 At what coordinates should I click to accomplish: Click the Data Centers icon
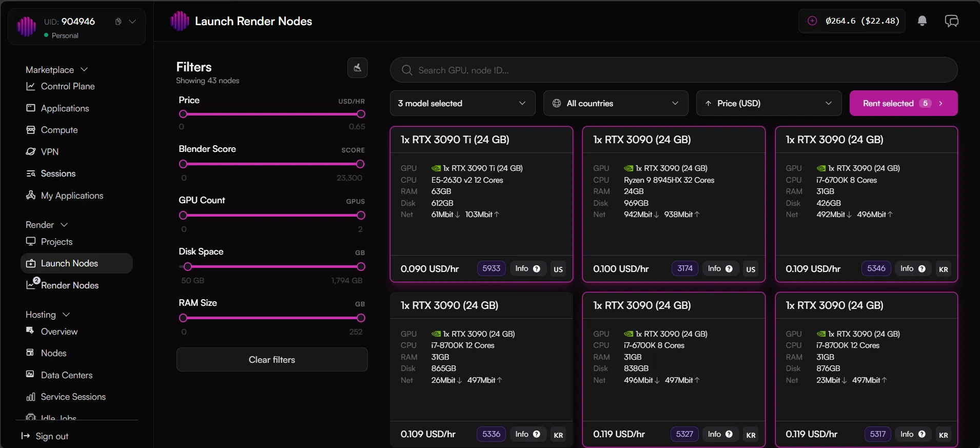click(x=30, y=375)
